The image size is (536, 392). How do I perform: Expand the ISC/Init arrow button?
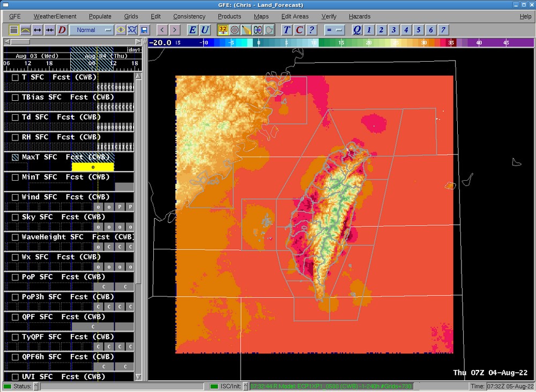tap(245, 387)
